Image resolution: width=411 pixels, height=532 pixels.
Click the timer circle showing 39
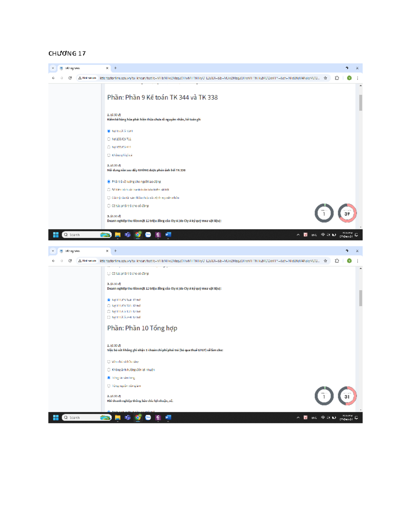point(347,213)
